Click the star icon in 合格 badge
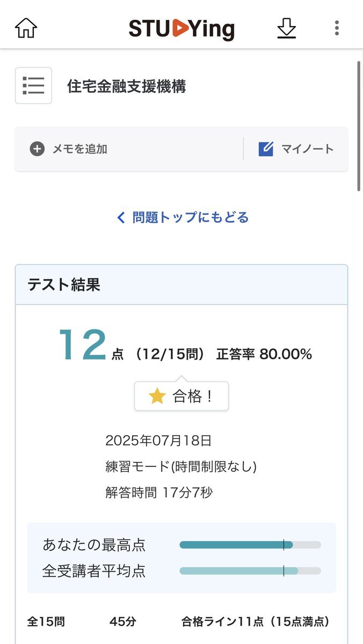Viewport: 363px width, 644px height. click(156, 397)
